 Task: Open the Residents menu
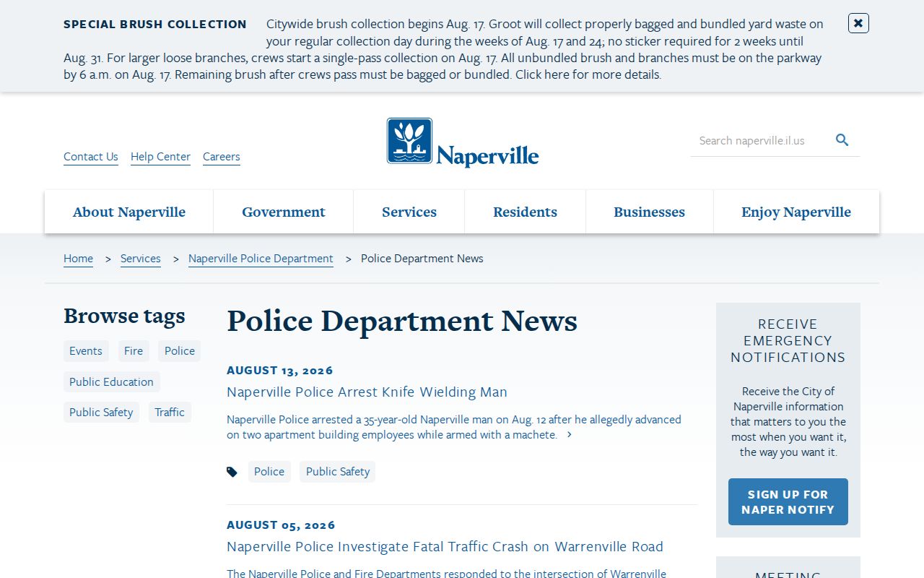coord(526,212)
